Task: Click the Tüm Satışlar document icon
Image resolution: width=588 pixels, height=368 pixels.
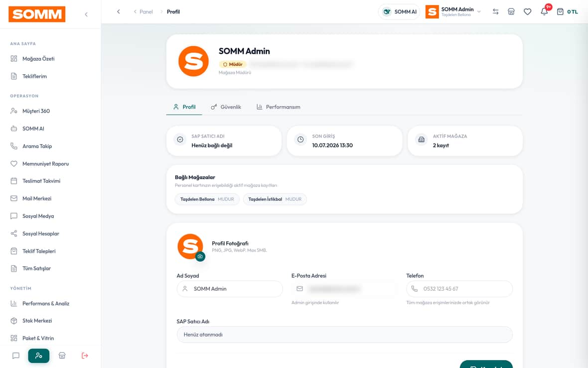Action: (x=14, y=268)
